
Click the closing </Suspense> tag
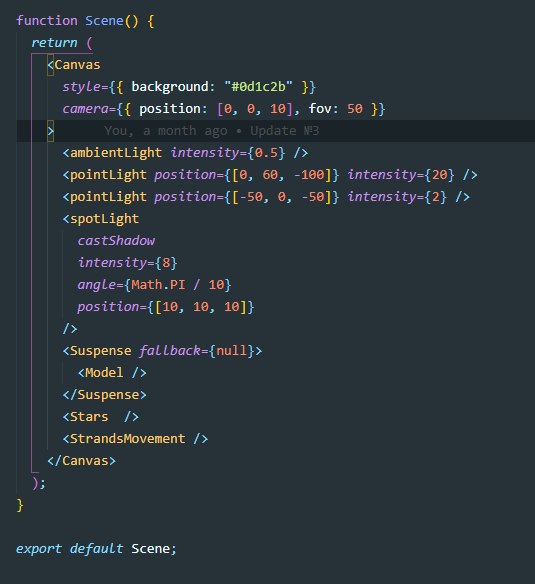click(104, 395)
